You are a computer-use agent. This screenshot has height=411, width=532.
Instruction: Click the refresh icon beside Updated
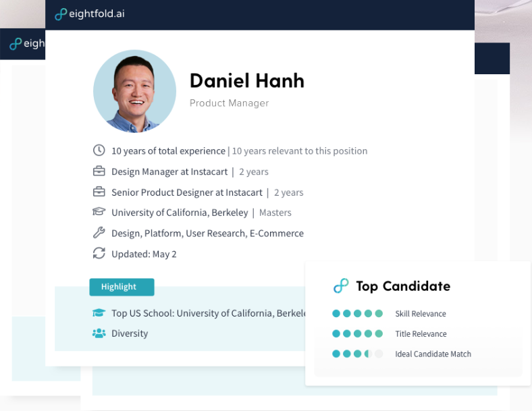pyautogui.click(x=99, y=253)
